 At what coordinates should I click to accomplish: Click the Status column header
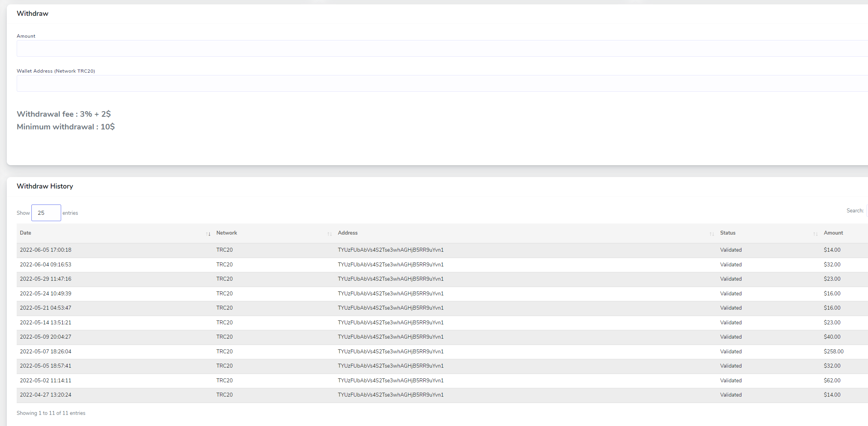click(769, 233)
